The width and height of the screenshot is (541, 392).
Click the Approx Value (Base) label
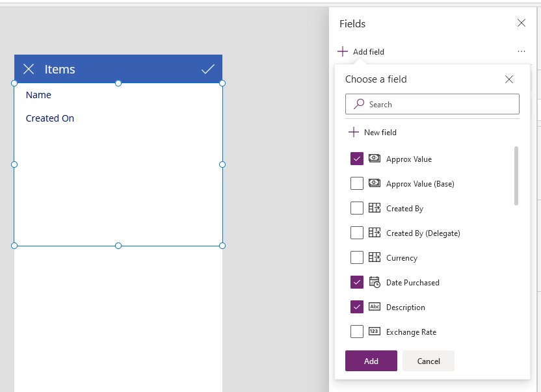[x=420, y=184]
